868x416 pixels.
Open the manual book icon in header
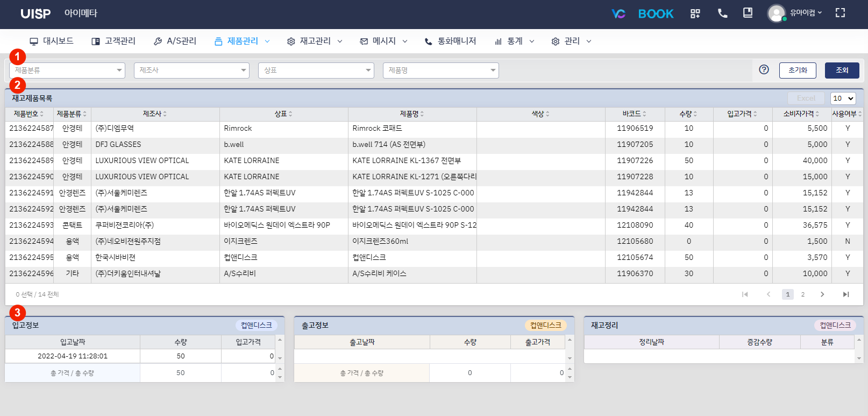pyautogui.click(x=748, y=13)
